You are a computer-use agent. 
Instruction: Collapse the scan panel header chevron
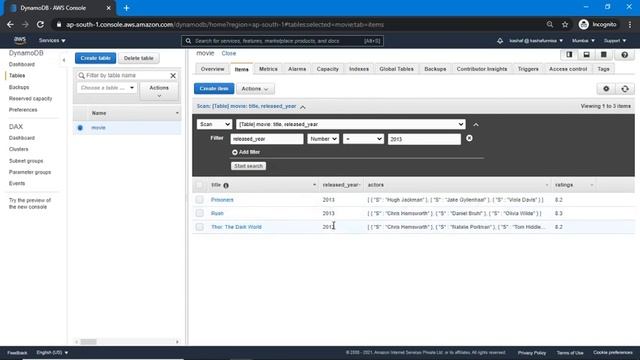(x=303, y=107)
